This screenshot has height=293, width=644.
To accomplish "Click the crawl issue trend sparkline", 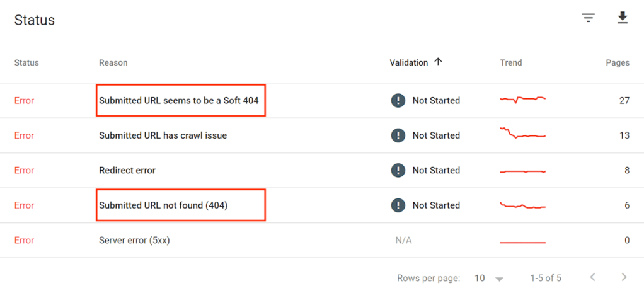I will pyautogui.click(x=522, y=134).
